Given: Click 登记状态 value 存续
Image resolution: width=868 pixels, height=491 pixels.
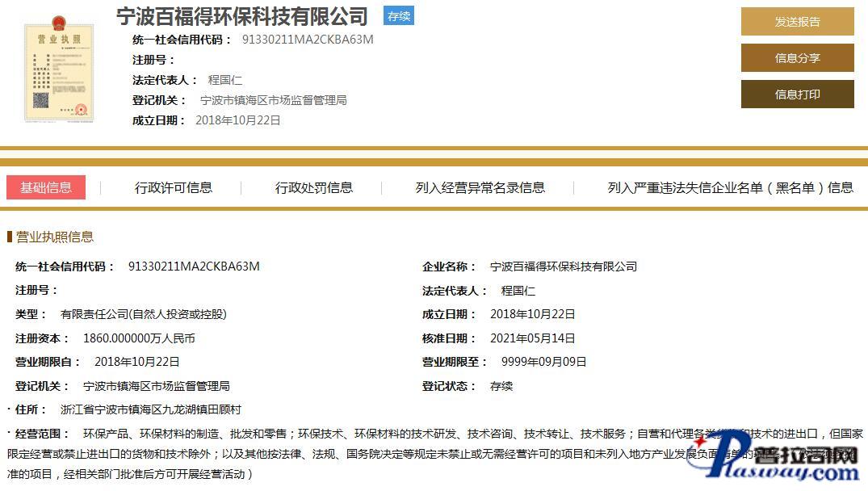Looking at the screenshot, I should coord(501,386).
